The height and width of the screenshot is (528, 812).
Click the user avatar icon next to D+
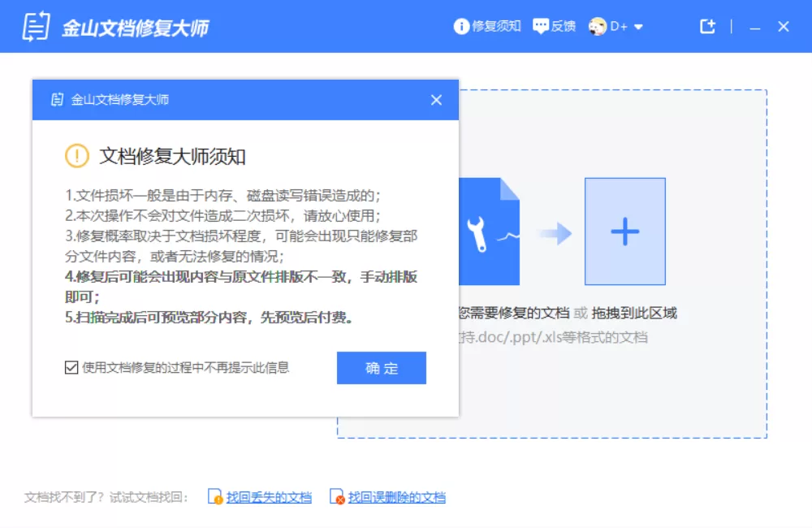click(x=597, y=27)
